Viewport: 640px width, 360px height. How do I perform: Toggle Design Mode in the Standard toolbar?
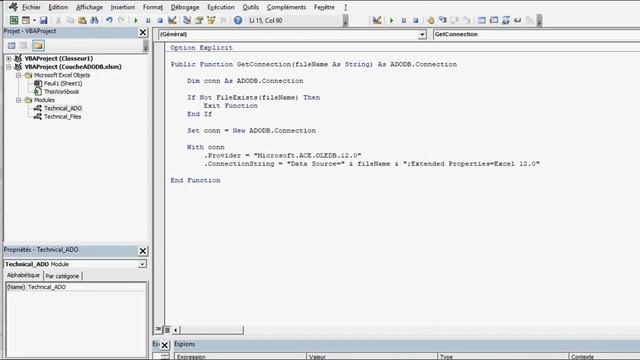(172, 20)
